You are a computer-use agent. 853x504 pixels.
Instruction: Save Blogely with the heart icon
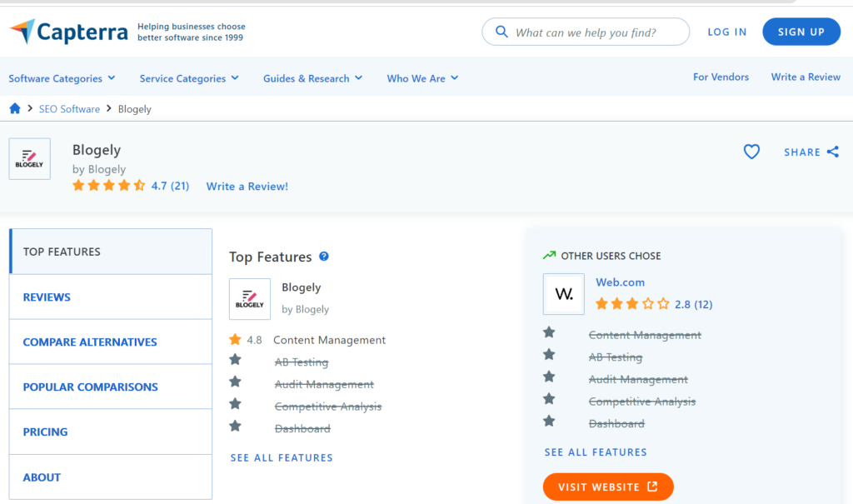tap(752, 152)
